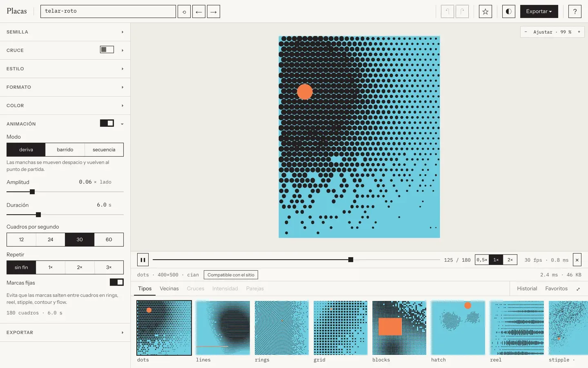Open the Tipos tab
588x368 pixels.
[145, 289]
